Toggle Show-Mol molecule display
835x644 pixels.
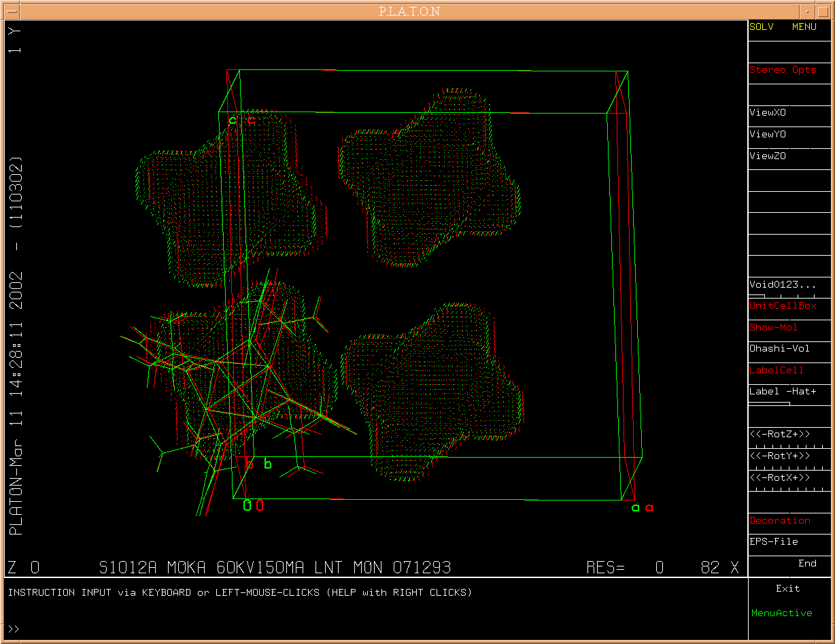pos(774,328)
